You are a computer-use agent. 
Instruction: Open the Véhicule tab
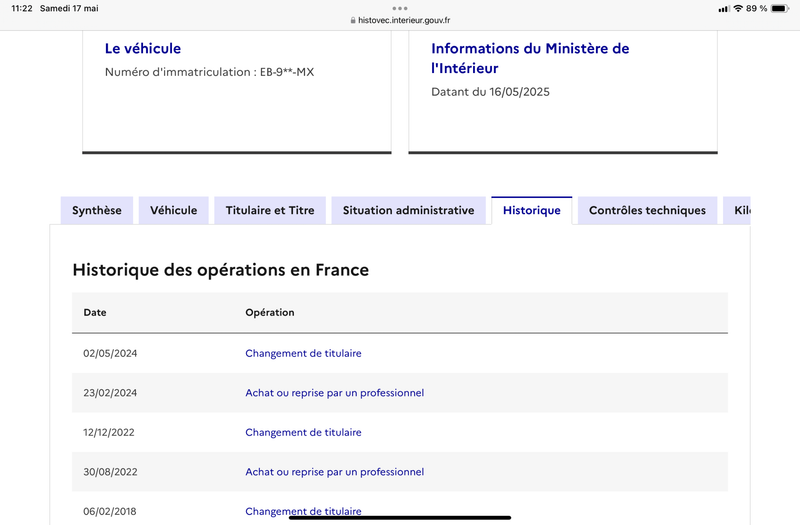pos(174,210)
